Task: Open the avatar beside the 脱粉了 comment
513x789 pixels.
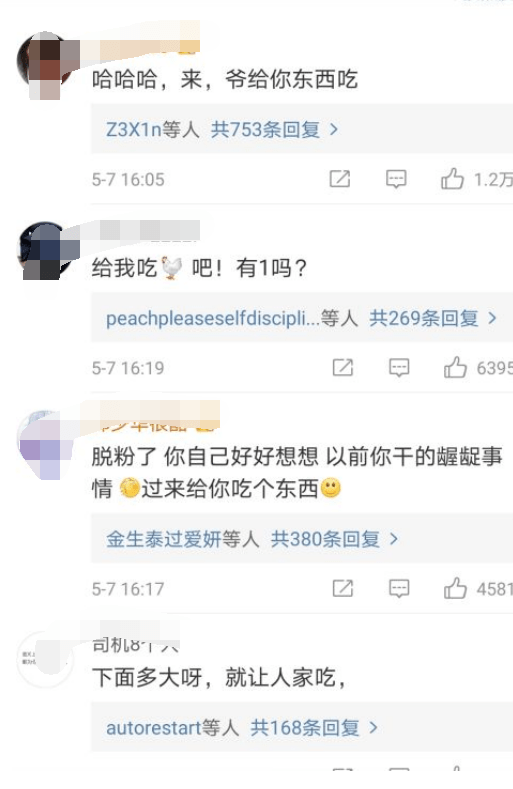Action: pos(46,443)
